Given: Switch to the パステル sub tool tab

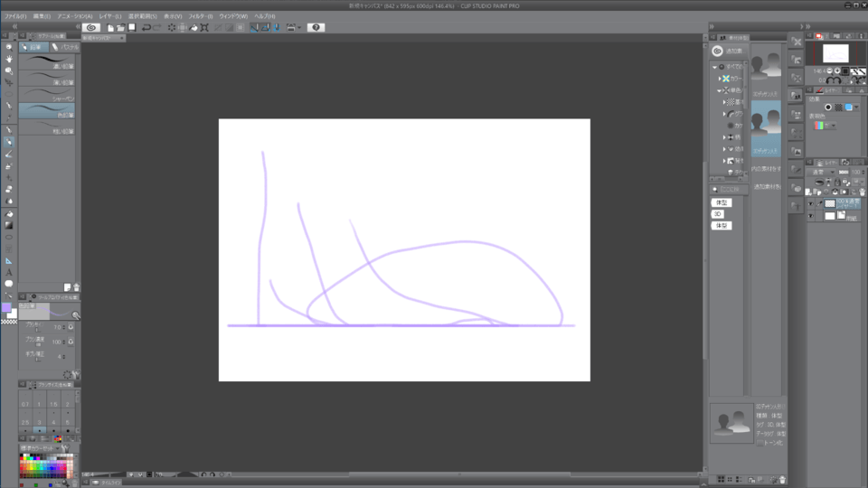Looking at the screenshot, I should tap(65, 47).
